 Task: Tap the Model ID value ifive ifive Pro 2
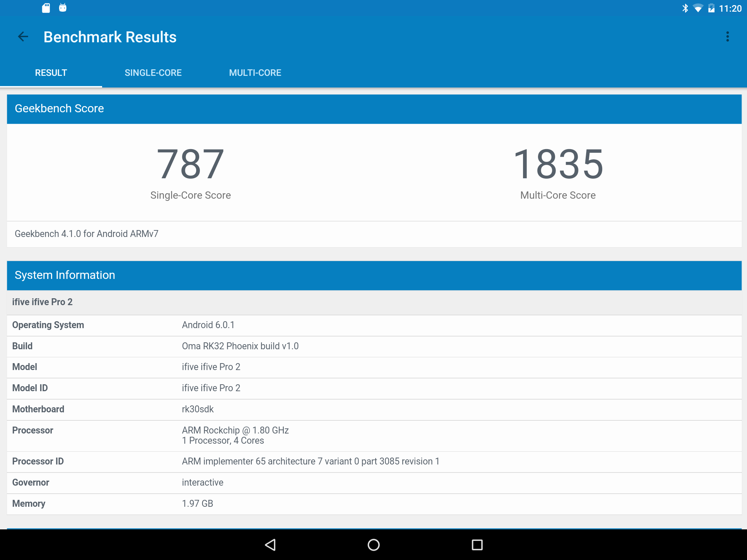click(211, 388)
